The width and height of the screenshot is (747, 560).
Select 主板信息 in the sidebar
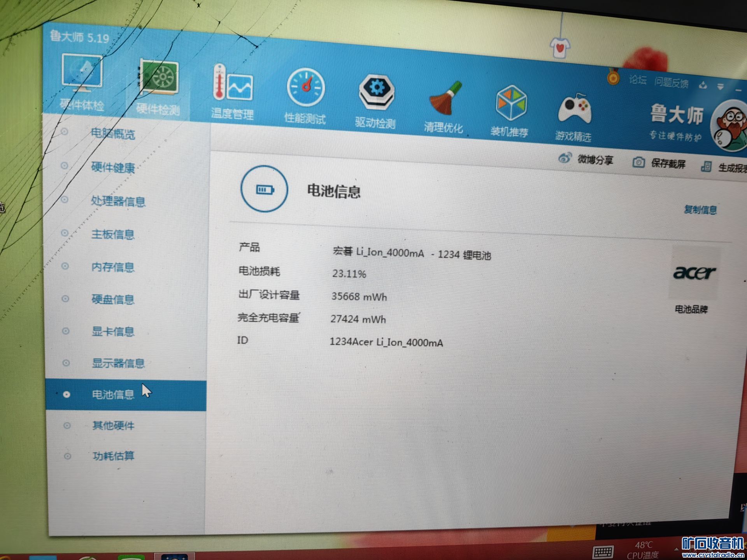pyautogui.click(x=113, y=234)
